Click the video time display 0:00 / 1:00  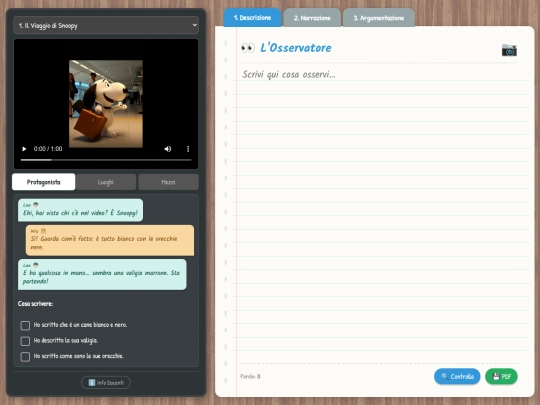48,149
